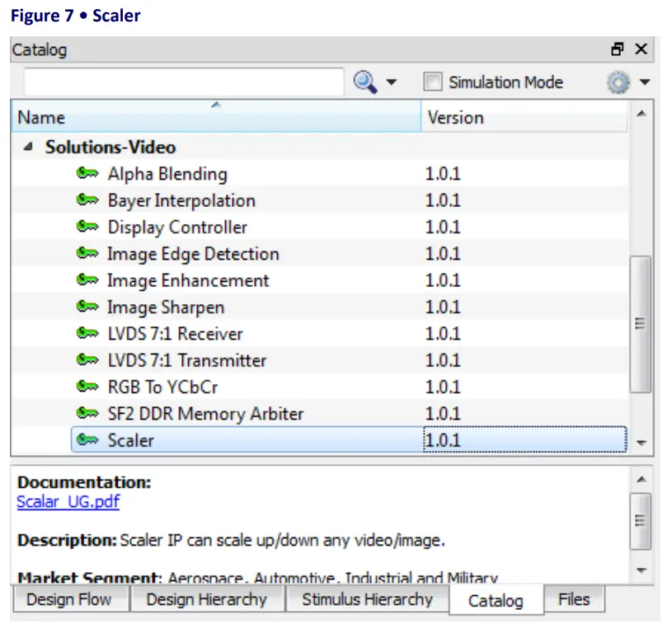Screen dimensions: 672x633
Task: Toggle Simulation Mode off after enabling
Action: coord(432,82)
